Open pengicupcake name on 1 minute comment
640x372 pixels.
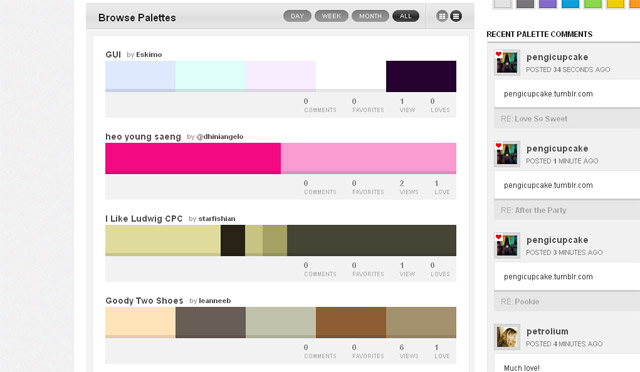557,149
